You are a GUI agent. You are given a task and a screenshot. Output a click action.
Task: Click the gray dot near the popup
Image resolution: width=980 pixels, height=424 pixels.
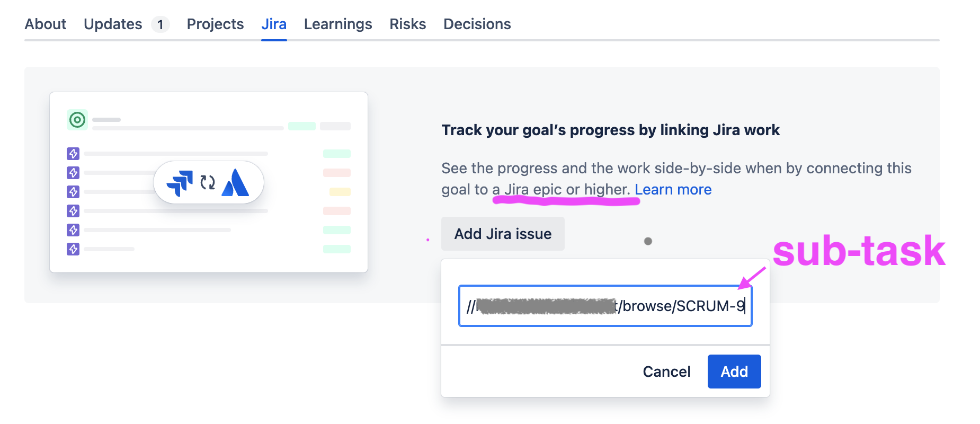click(x=648, y=241)
